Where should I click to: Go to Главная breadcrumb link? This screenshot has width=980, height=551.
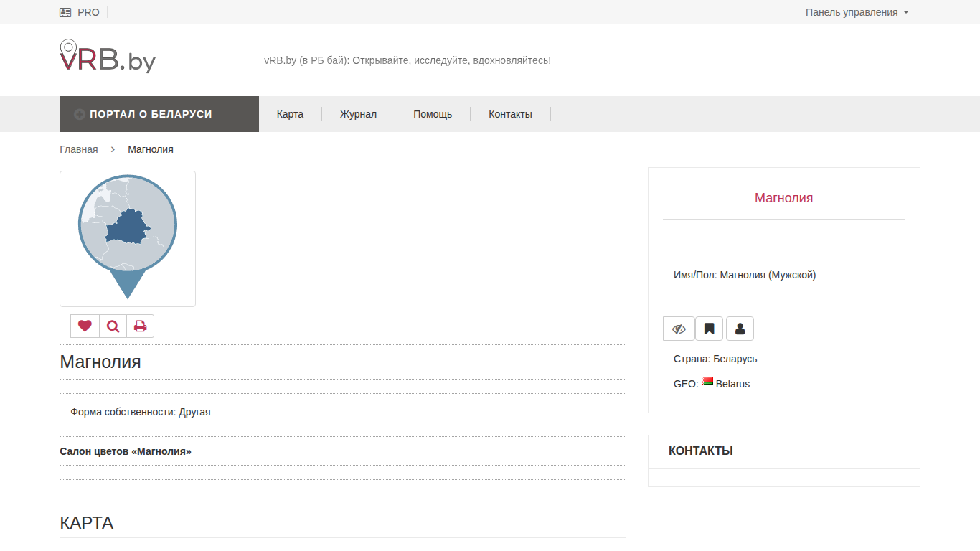tap(79, 149)
